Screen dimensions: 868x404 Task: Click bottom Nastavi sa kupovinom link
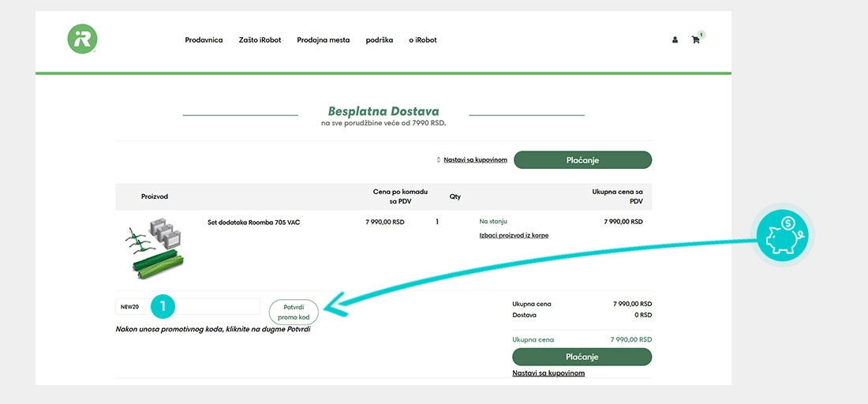(548, 373)
